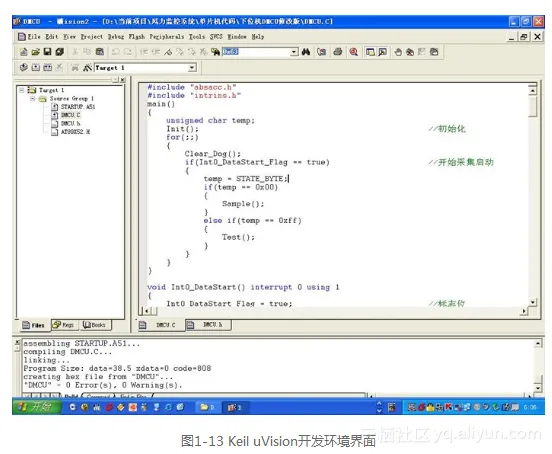Open the SVCS menu

[x=216, y=37]
